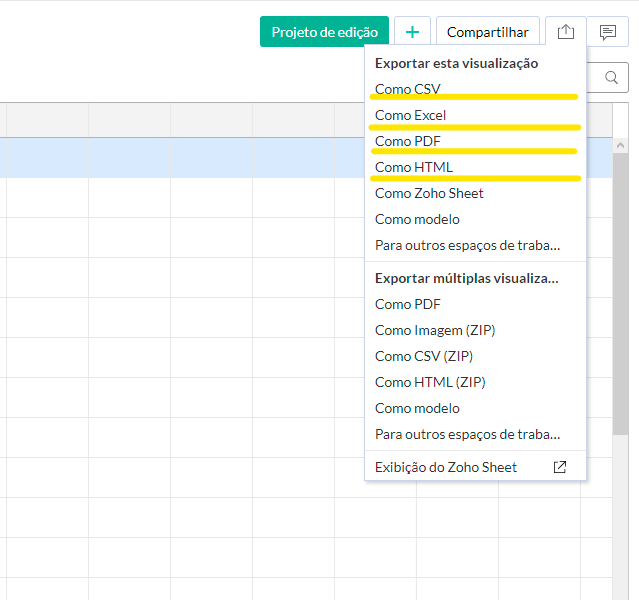Open the plus add menu
The width and height of the screenshot is (639, 600).
coord(412,32)
